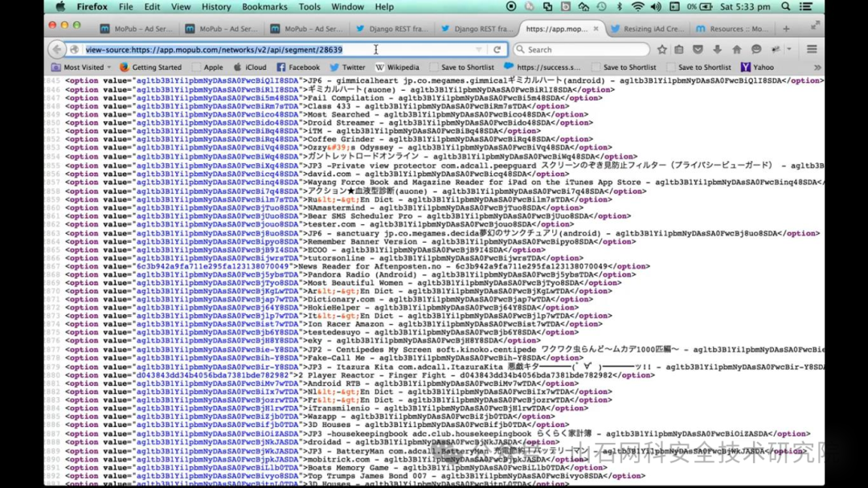This screenshot has width=868, height=488.
Task: Switch to Resizing iAd Cre... tab
Action: click(x=647, y=29)
